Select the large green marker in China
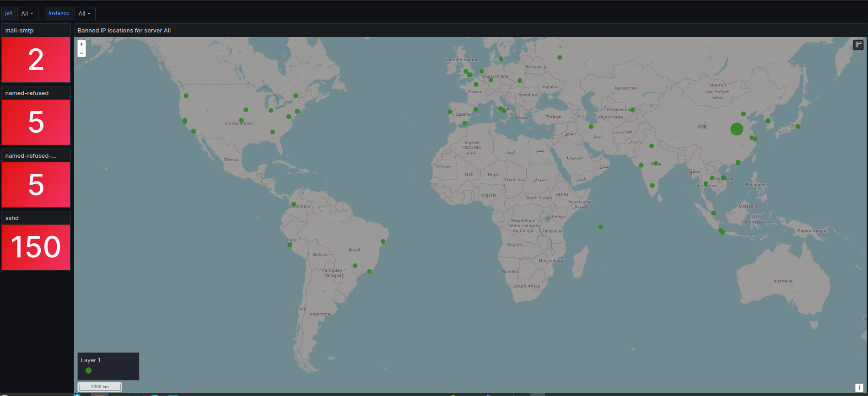 click(x=737, y=129)
